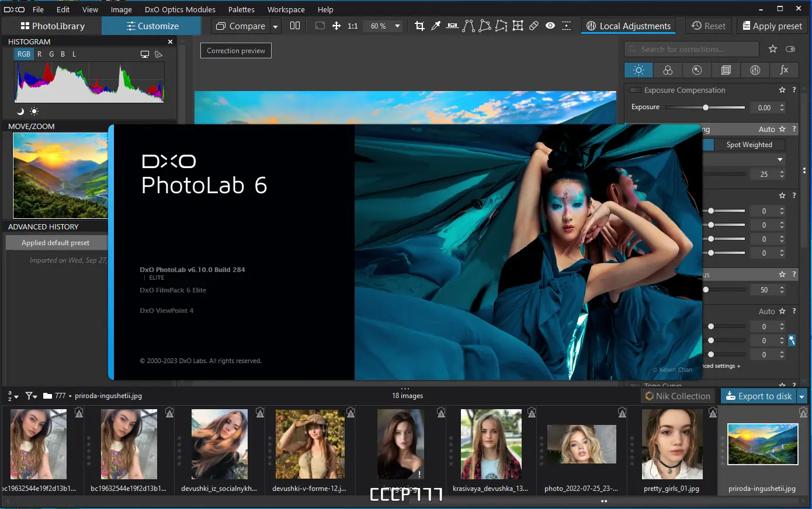
Task: Select the Crop tool
Action: (419, 26)
